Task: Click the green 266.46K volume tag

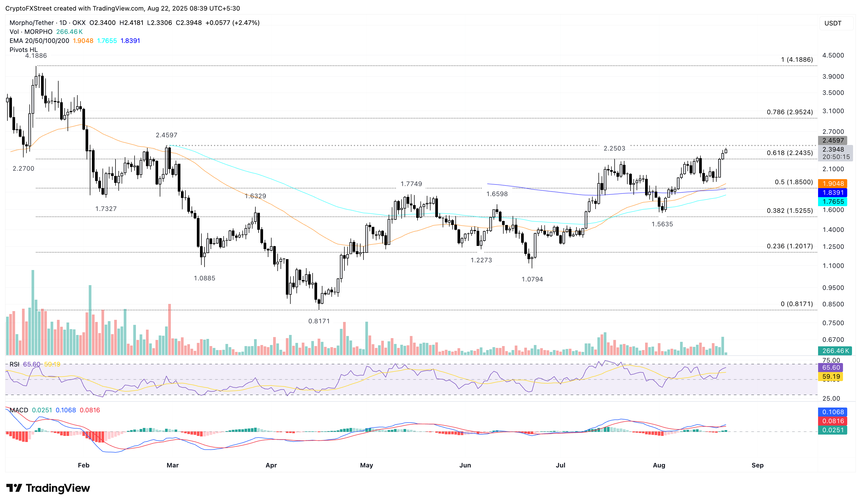Action: (835, 351)
